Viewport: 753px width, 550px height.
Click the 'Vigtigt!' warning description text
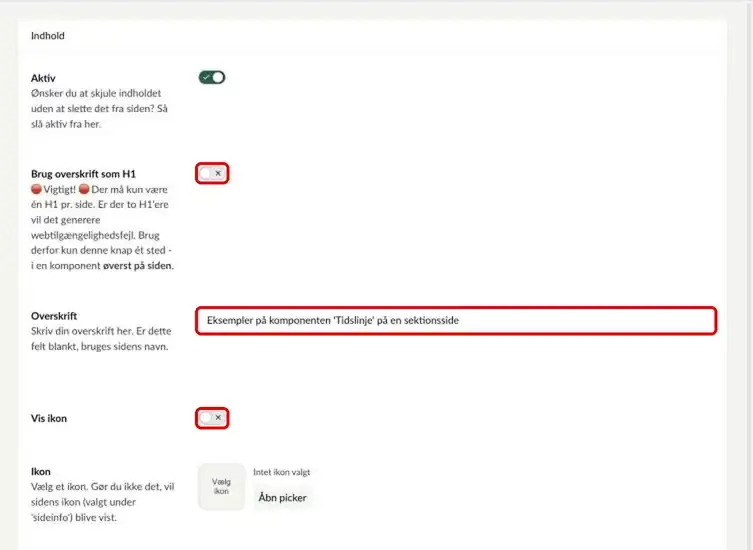point(102,227)
